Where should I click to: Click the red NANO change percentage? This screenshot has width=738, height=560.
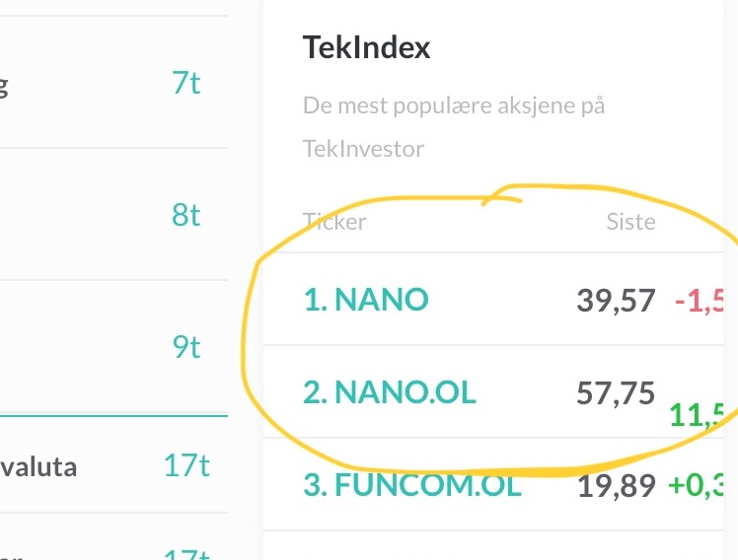coord(699,300)
